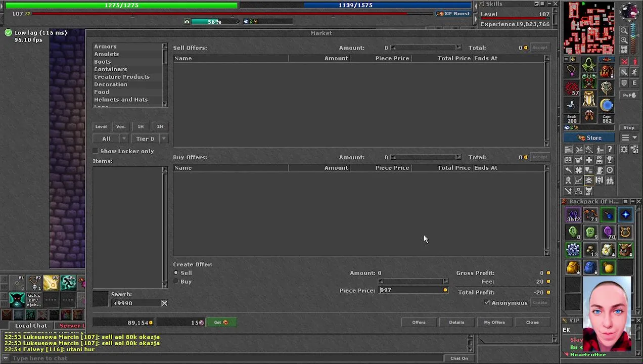
Task: Toggle the PvP mode button
Action: 629,95
